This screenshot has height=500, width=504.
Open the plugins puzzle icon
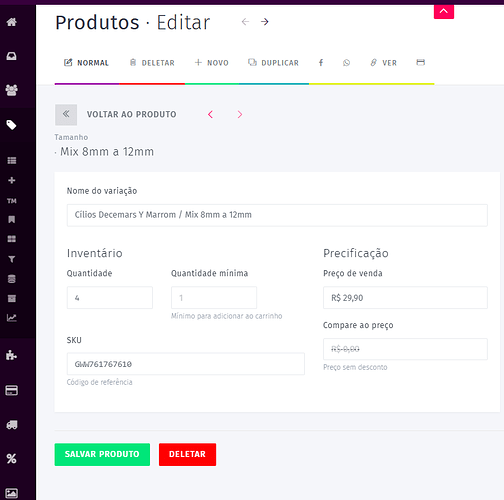[12, 355]
